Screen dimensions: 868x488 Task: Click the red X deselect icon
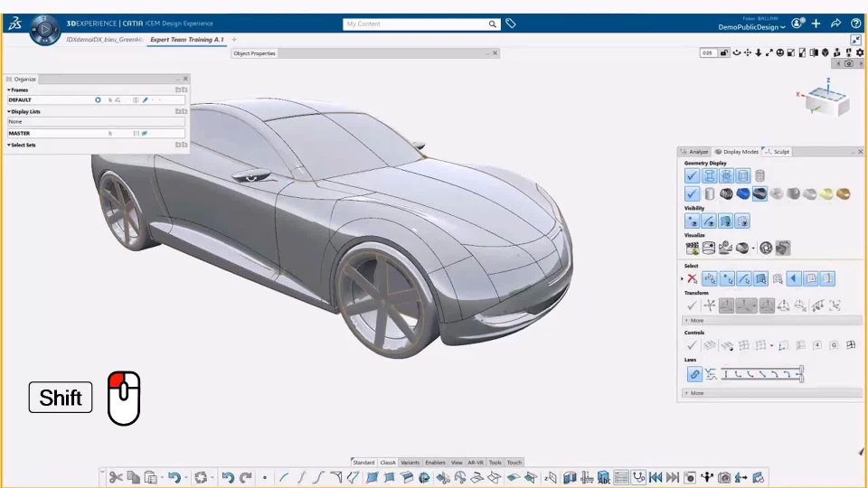[693, 279]
